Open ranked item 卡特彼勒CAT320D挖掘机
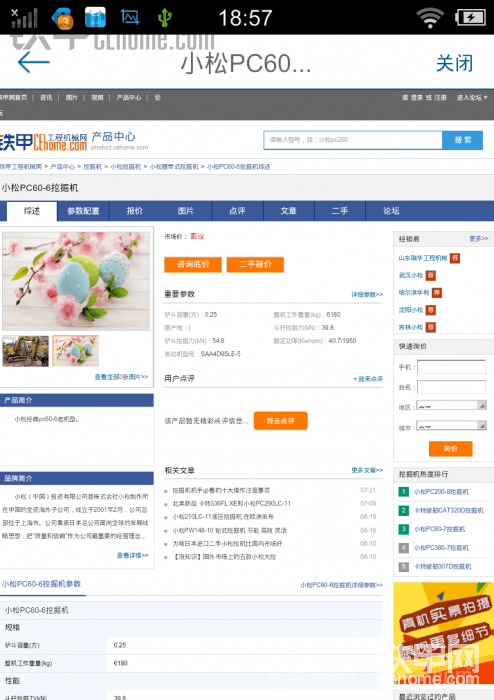 [x=448, y=510]
